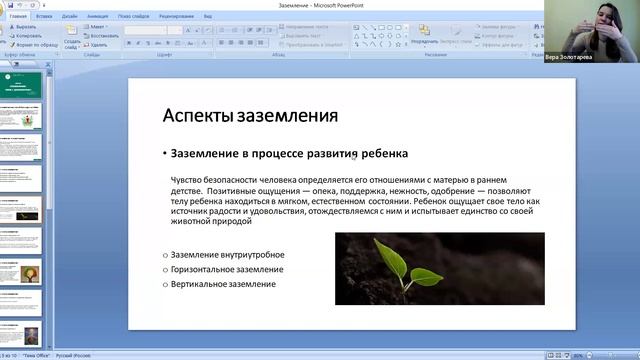Select the text box shape in gallery

[x=356, y=28]
